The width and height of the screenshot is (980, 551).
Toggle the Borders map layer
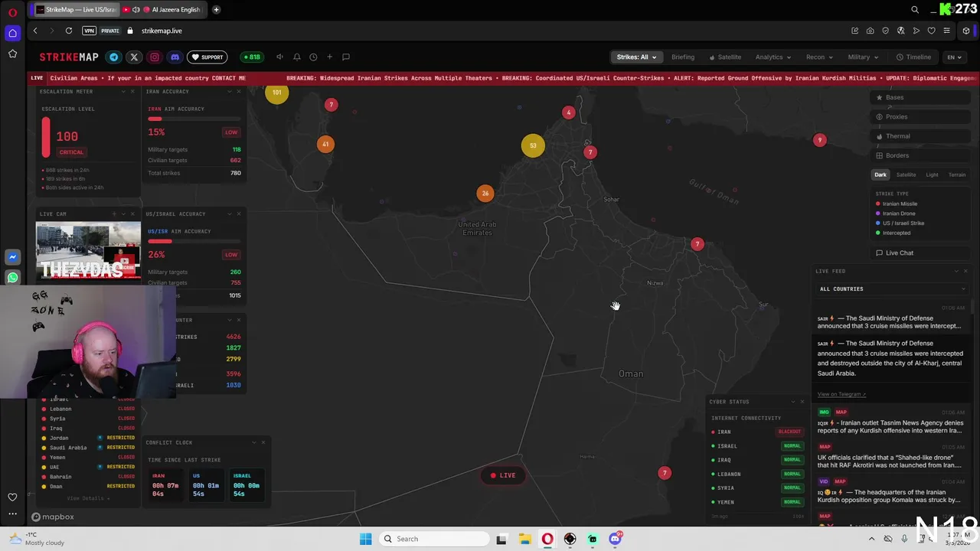921,155
